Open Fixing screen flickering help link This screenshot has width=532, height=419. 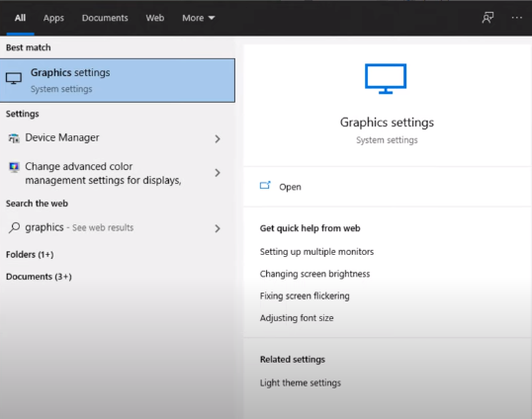point(305,295)
